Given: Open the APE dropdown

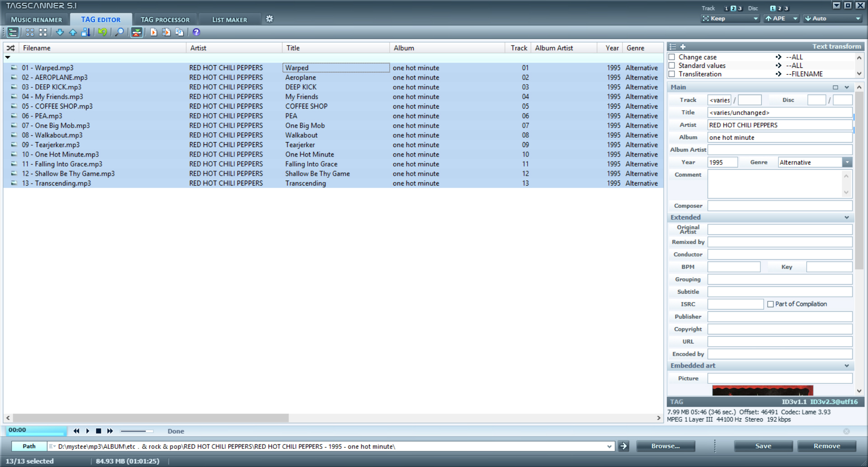Looking at the screenshot, I should coord(781,19).
